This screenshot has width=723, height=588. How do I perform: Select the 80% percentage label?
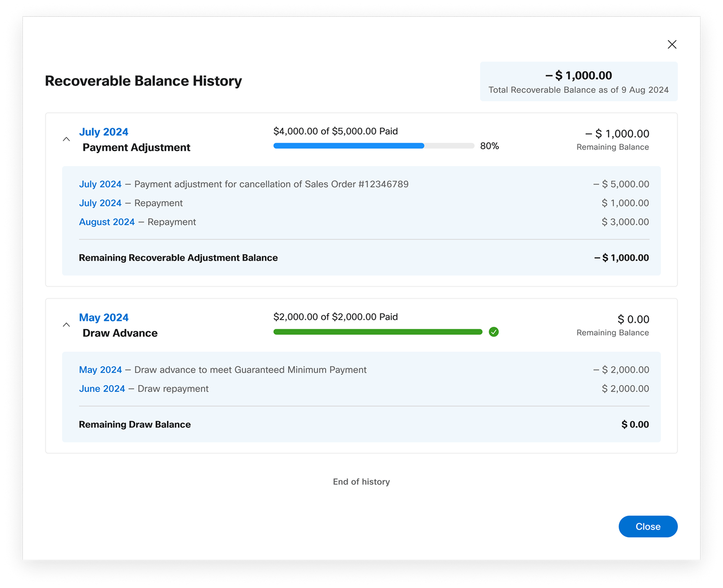pos(490,146)
